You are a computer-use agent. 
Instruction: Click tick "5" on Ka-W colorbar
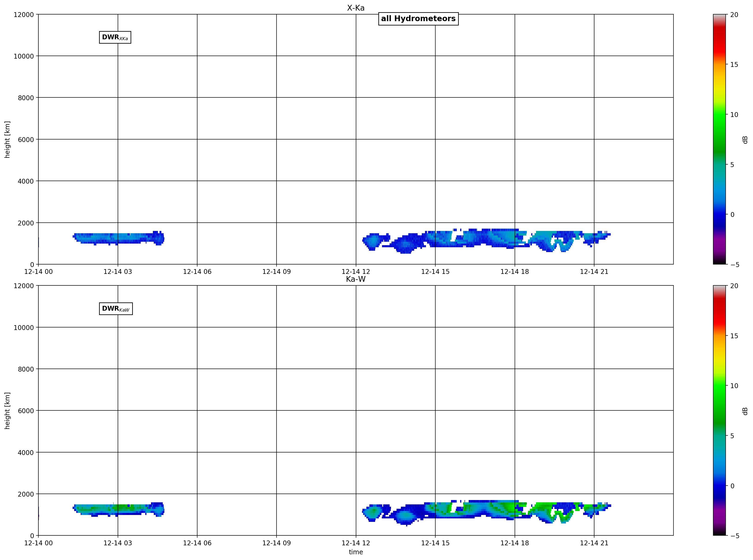tap(732, 436)
